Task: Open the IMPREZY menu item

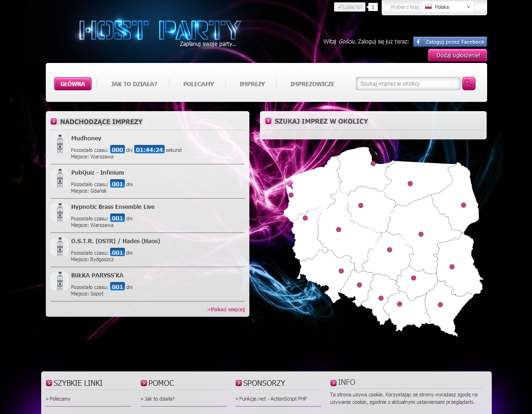Action: pyautogui.click(x=252, y=84)
